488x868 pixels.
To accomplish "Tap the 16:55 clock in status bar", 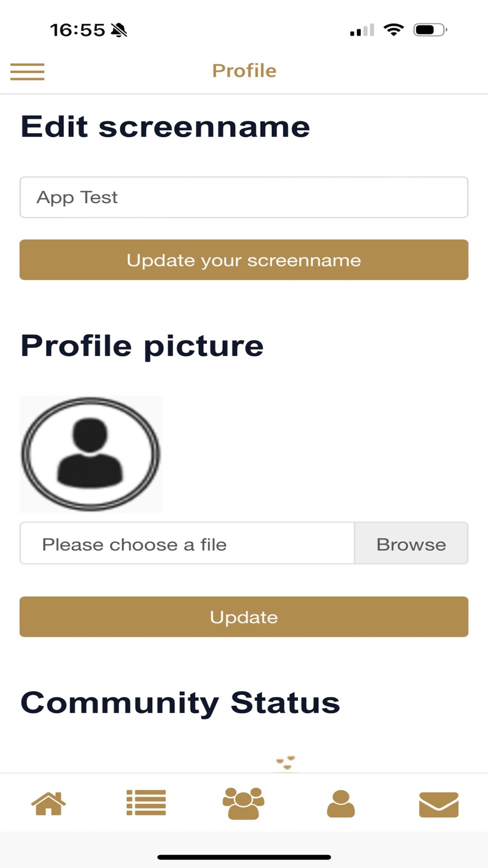I will pos(77,30).
